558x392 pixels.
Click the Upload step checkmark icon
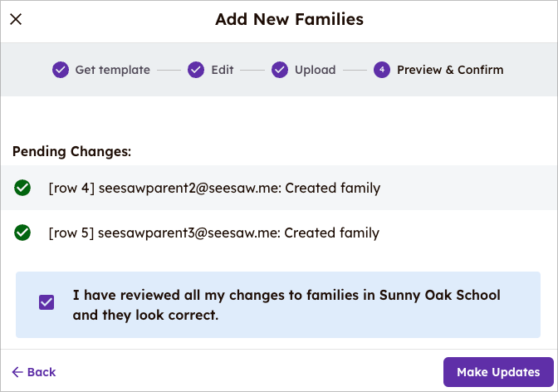click(280, 70)
